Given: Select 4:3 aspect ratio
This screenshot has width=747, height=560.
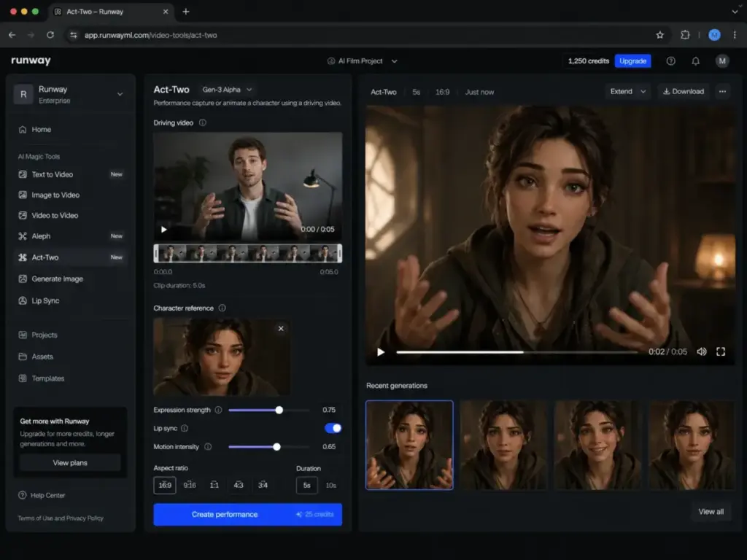Looking at the screenshot, I should [x=239, y=485].
